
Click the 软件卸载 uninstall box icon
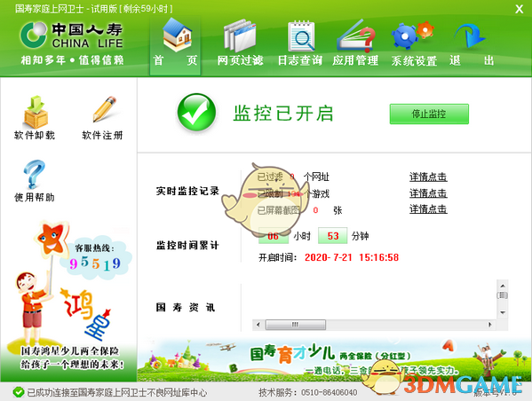(x=36, y=112)
